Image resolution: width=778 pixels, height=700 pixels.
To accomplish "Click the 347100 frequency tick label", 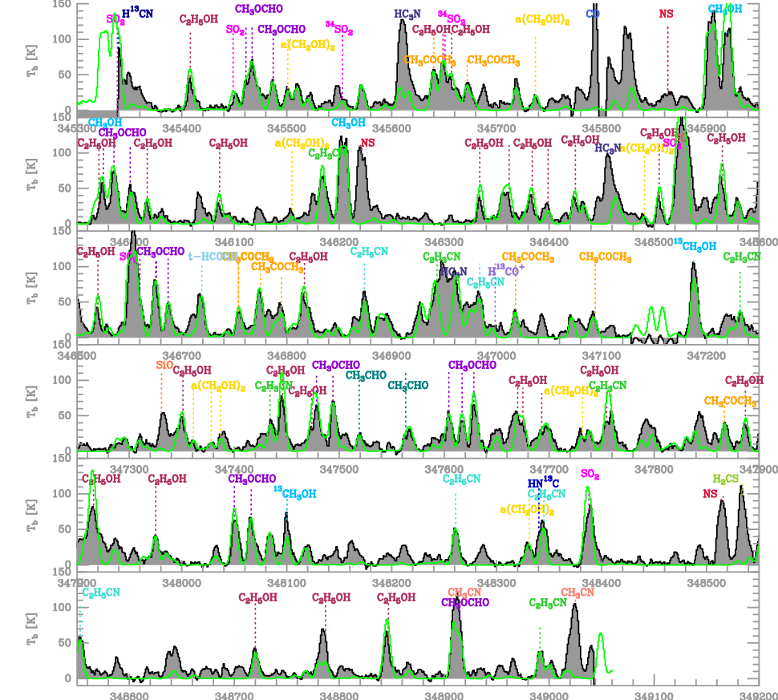I will pos(602,356).
